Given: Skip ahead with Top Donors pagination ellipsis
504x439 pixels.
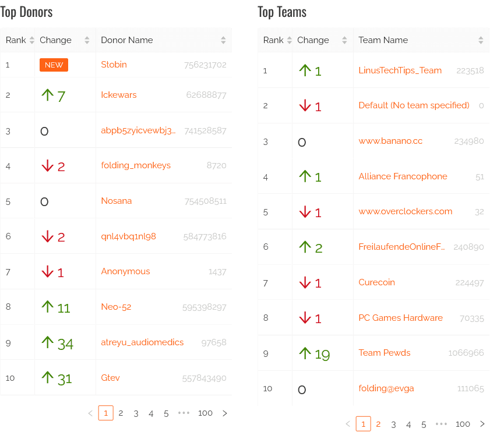Looking at the screenshot, I should coord(184,413).
